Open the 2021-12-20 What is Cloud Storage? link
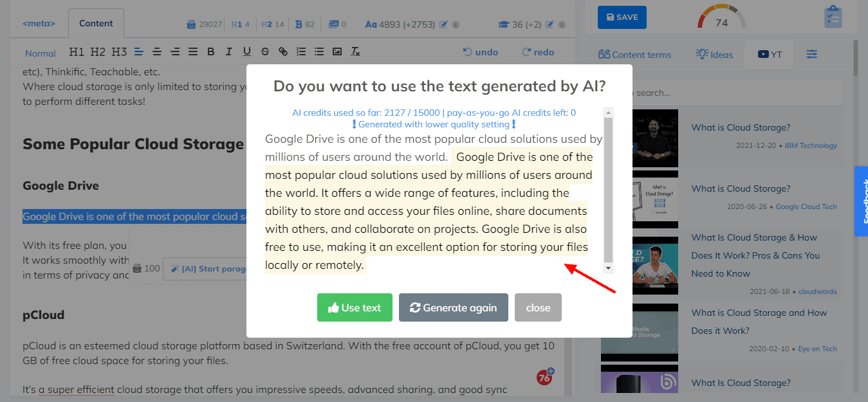Viewport: 868px width, 402px height. [741, 127]
